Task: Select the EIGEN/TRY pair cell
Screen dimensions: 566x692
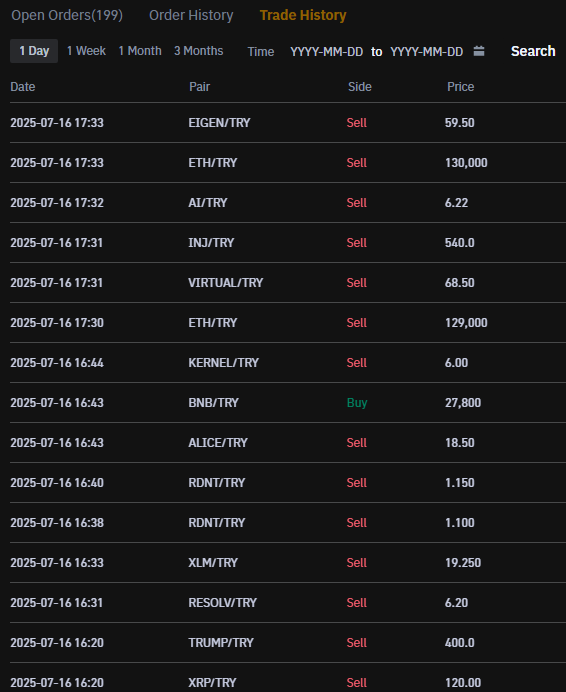Action: [219, 123]
